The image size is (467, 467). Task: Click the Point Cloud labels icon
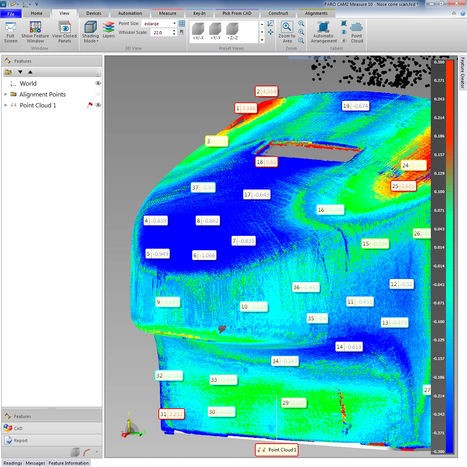pyautogui.click(x=357, y=32)
